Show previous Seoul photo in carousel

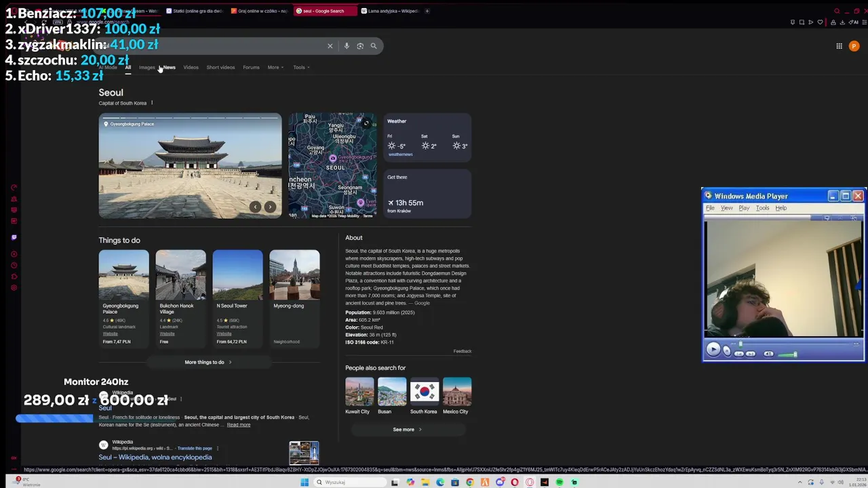(x=255, y=207)
